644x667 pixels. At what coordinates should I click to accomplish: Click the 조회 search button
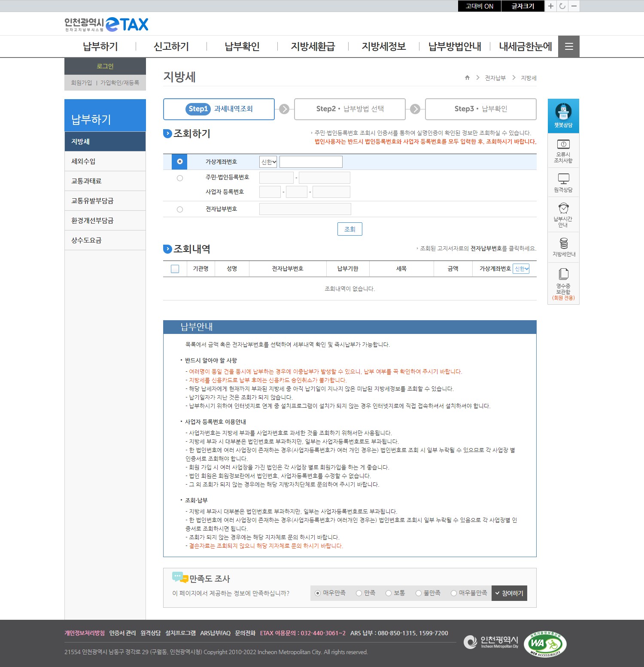coord(350,229)
